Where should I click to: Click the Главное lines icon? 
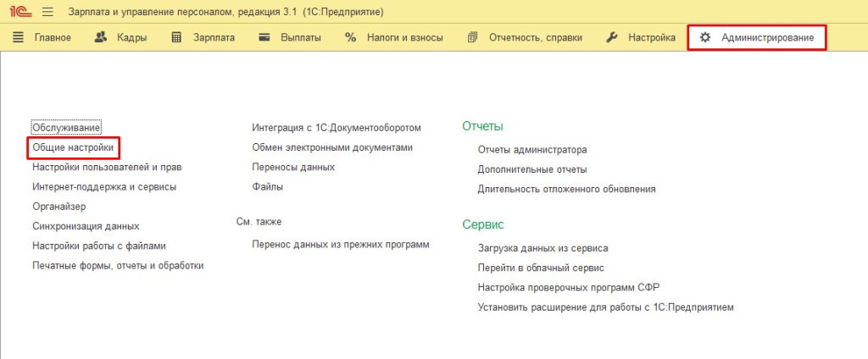click(x=19, y=37)
